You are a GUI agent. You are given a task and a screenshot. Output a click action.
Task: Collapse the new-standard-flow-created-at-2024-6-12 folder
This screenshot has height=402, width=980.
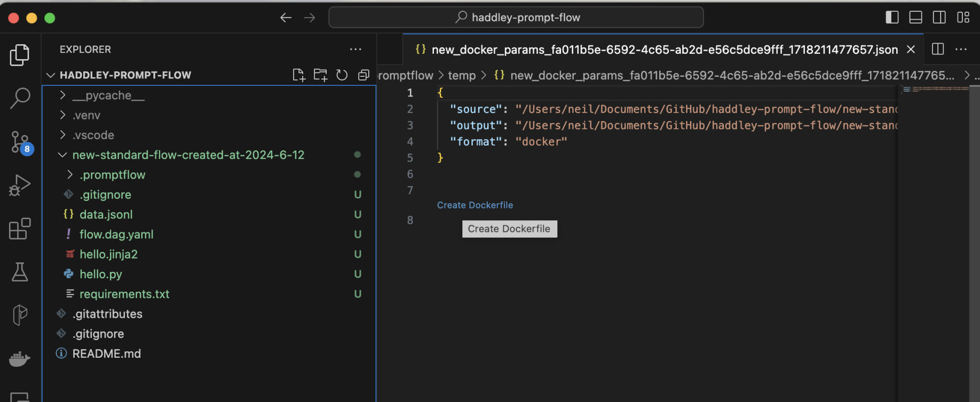tap(188, 155)
